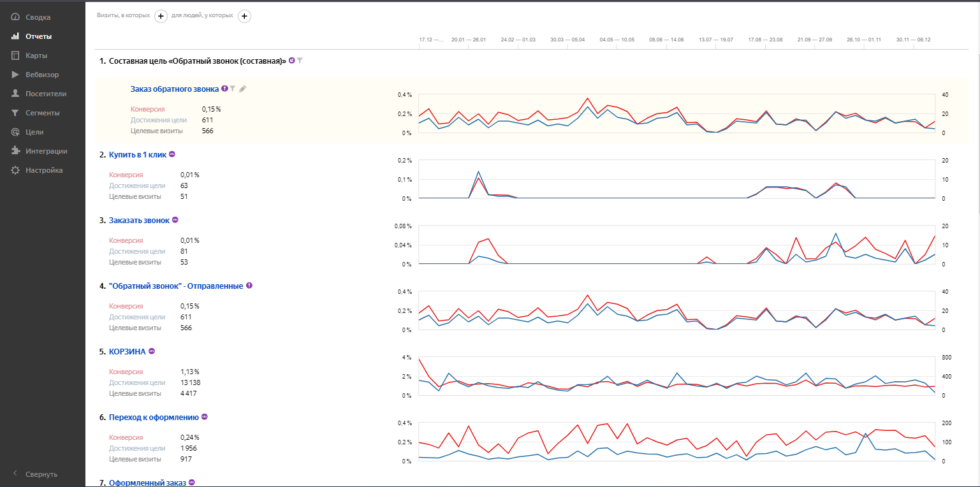980x487 pixels.
Task: Select the «24.02 — 01.03» week on the timeline
Action: coord(518,40)
